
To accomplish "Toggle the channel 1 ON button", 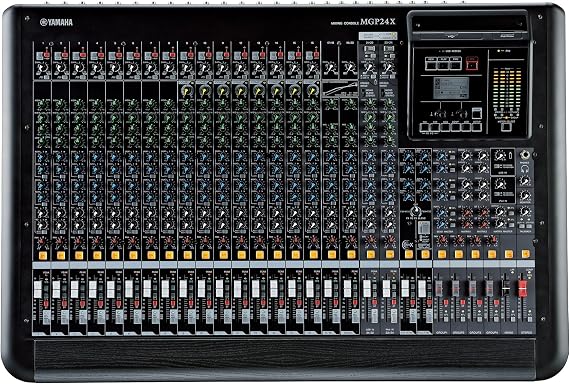I will pyautogui.click(x=43, y=255).
